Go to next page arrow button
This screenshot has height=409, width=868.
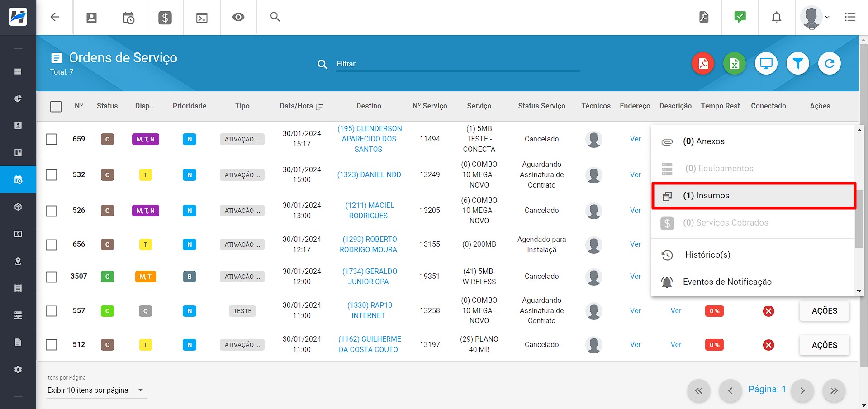(x=802, y=390)
